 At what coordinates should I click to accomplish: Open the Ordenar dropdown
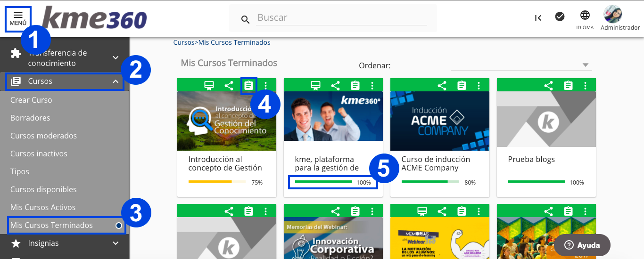click(521, 65)
